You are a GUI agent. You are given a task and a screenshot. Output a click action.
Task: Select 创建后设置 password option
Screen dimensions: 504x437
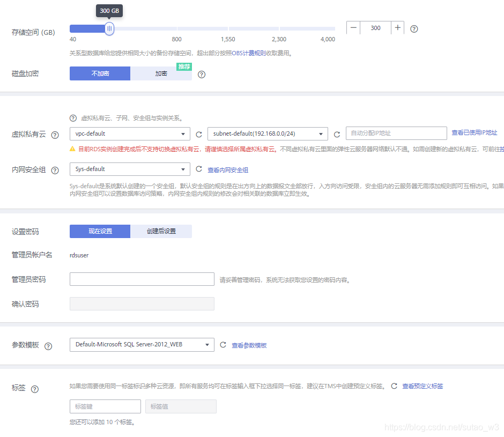pyautogui.click(x=161, y=231)
